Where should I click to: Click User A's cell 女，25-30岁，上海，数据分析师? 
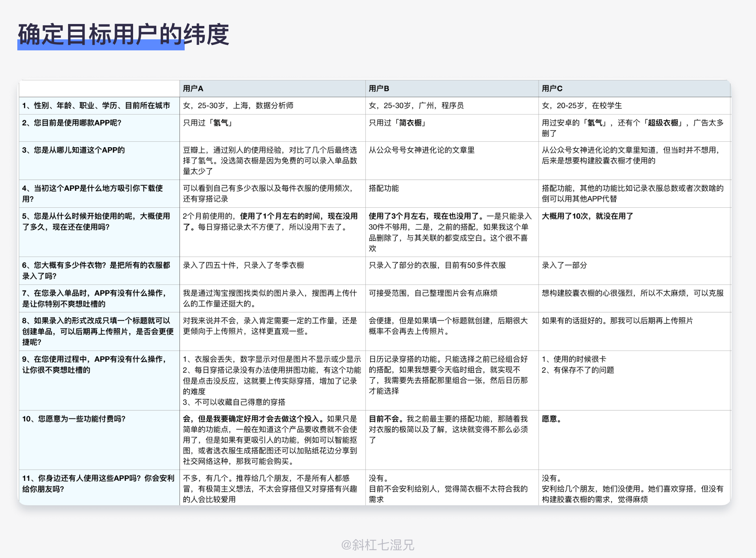(x=238, y=105)
